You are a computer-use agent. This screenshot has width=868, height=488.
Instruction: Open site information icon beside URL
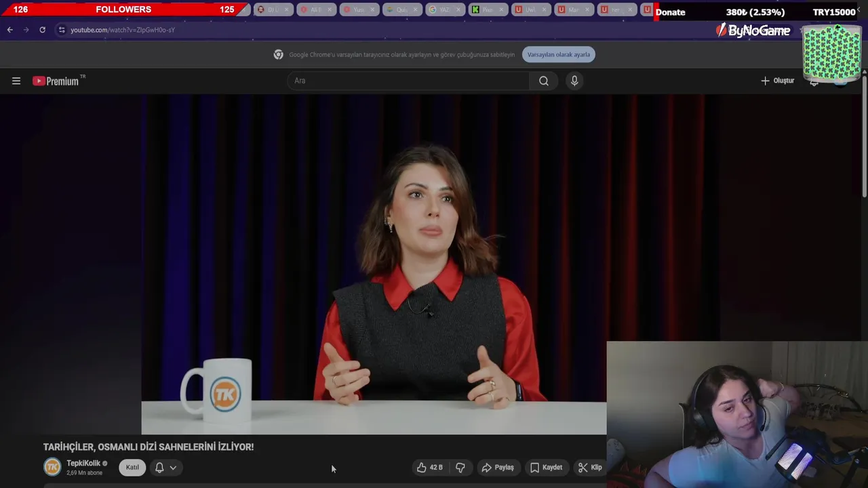62,30
